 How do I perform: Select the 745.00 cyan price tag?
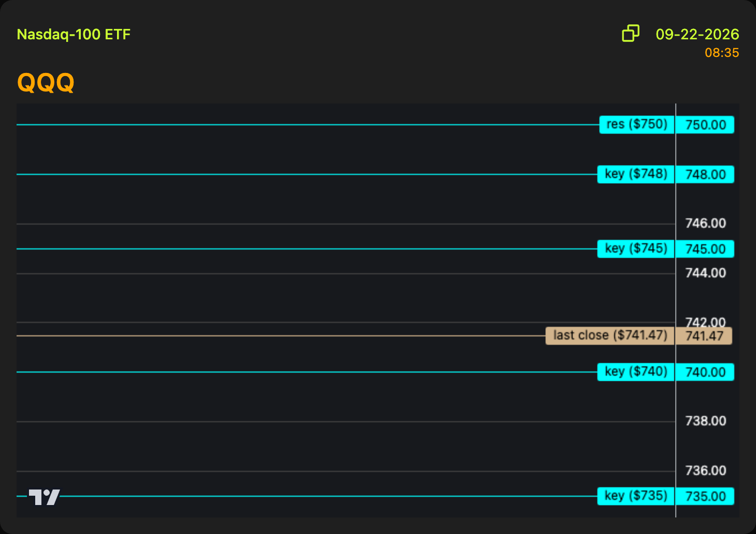coord(705,249)
